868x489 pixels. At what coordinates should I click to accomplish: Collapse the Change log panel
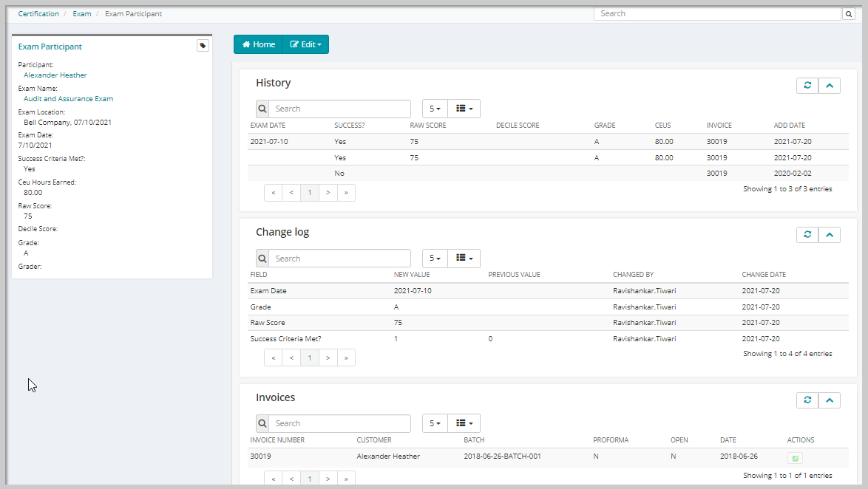point(830,235)
